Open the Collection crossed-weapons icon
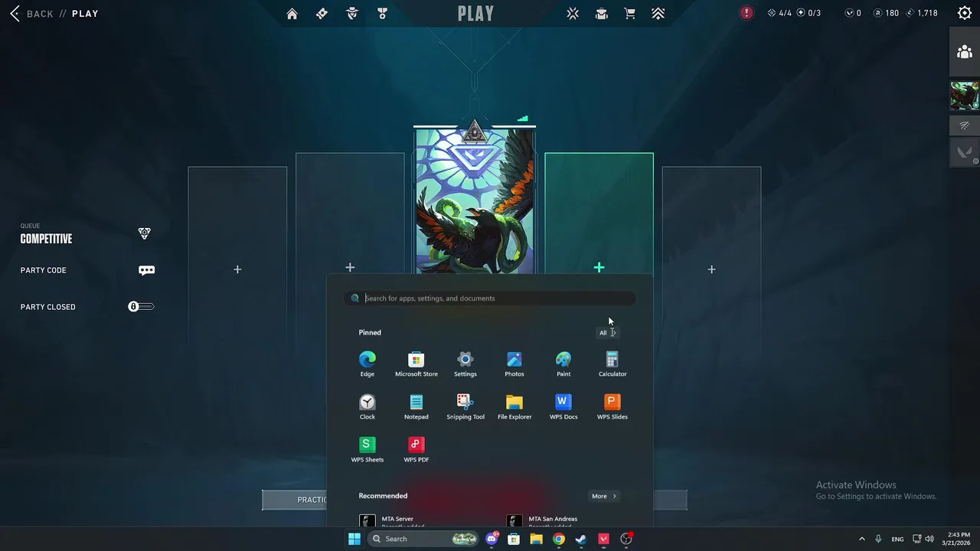Screen dimensions: 980x551 point(573,13)
